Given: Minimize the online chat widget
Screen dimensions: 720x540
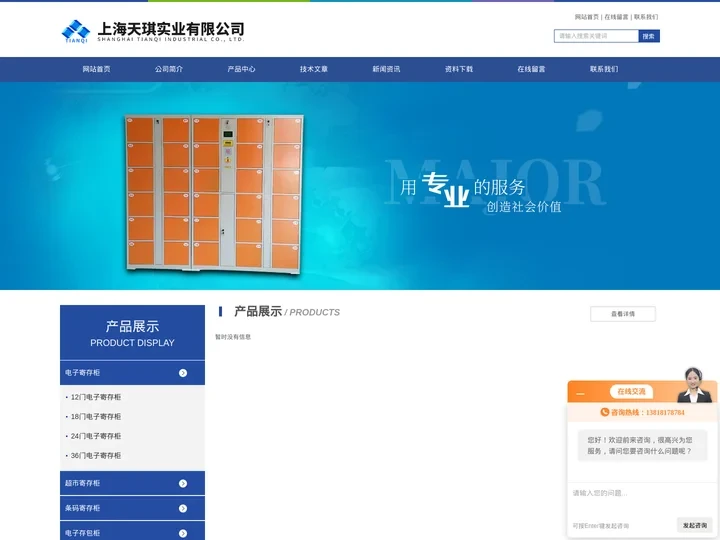Looking at the screenshot, I should tap(580, 394).
